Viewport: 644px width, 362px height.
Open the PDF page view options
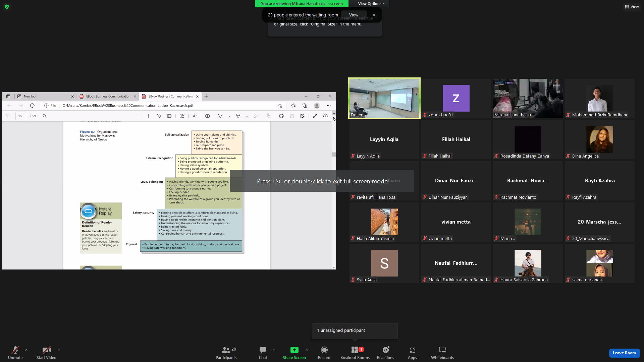pos(182,116)
